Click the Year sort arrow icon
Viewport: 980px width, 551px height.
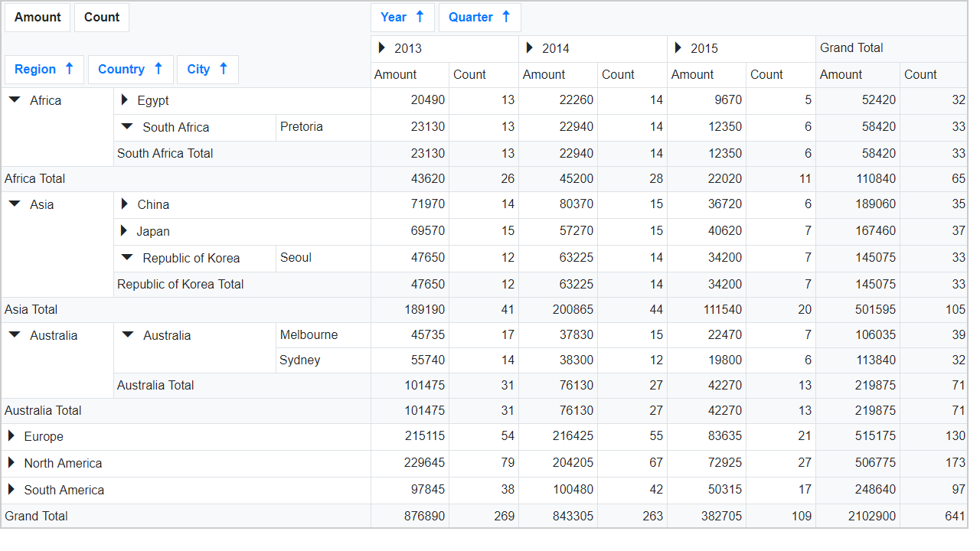pos(420,17)
